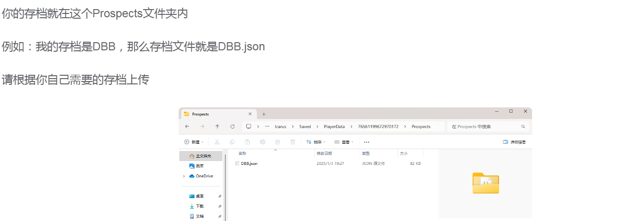This screenshot has height=221, width=644.
Task: Refresh the Prospects folder view
Action: point(232,127)
